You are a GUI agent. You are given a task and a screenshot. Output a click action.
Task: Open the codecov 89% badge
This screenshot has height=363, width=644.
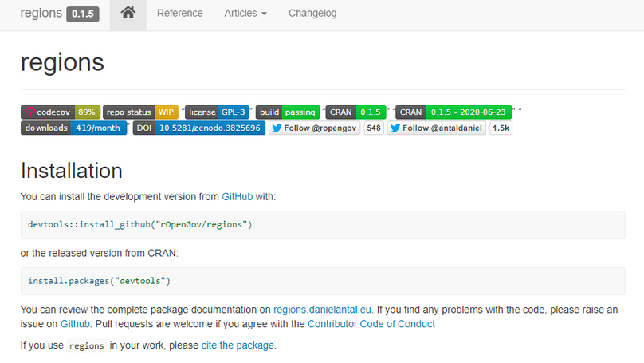pyautogui.click(x=60, y=112)
